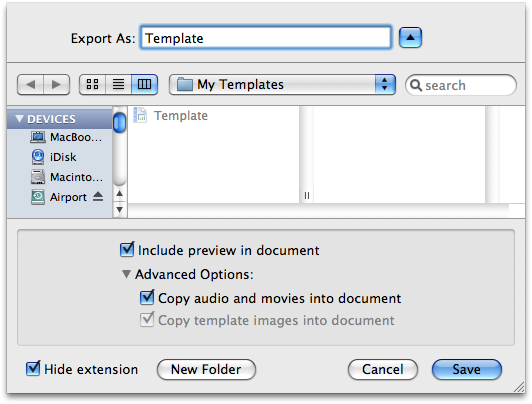532x404 pixels.
Task: Collapse the DEVICES sidebar section
Action: point(19,119)
